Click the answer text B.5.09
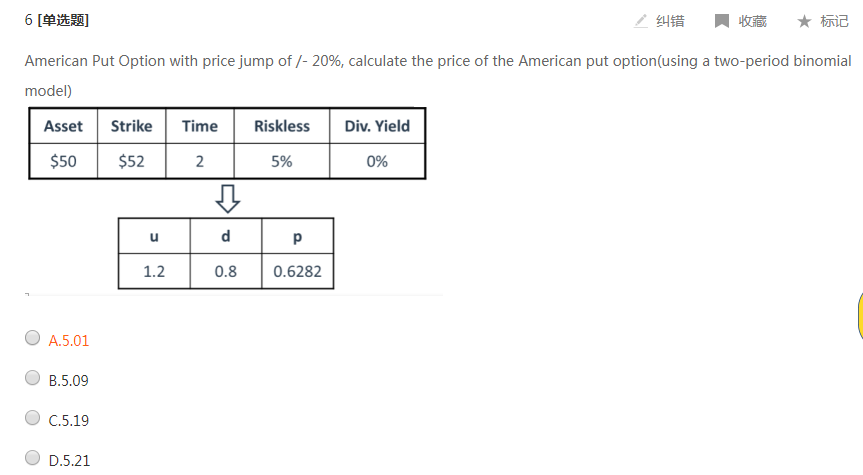This screenshot has width=863, height=475. 69,380
